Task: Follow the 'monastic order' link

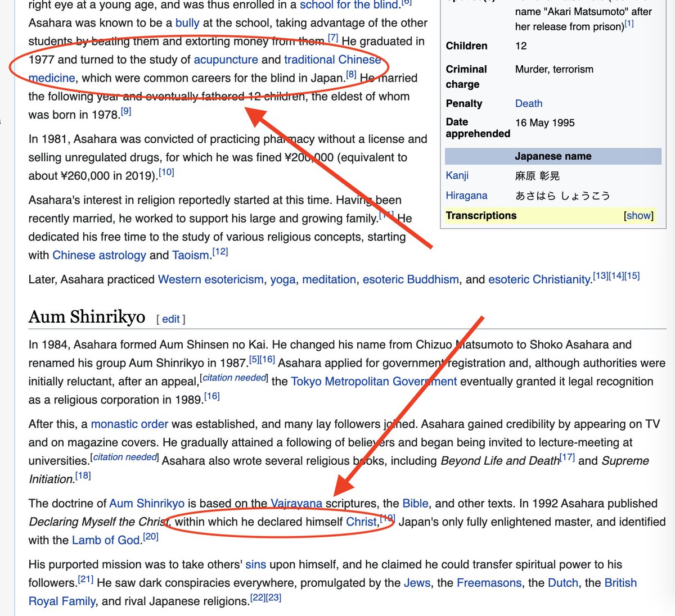Action: click(x=129, y=424)
